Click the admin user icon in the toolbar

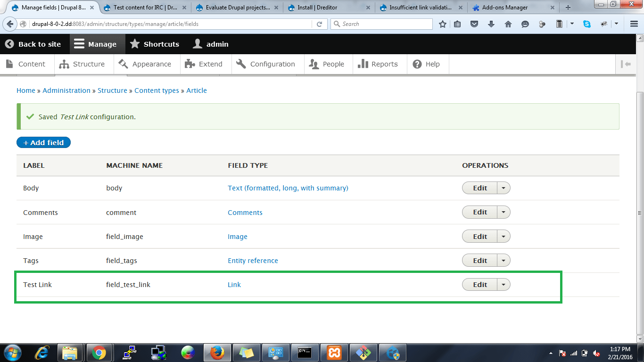197,44
